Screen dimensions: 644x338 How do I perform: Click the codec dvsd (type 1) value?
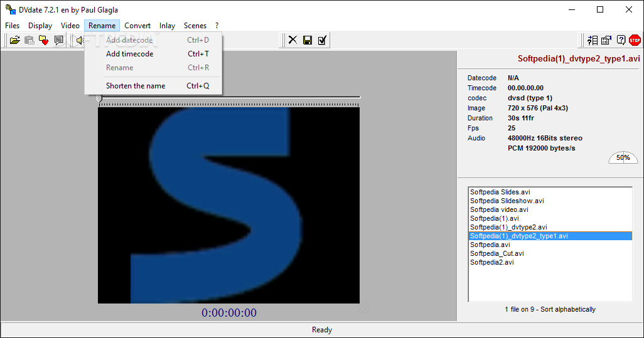[x=530, y=98]
